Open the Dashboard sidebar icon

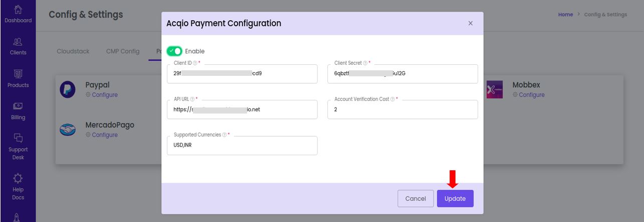18,14
